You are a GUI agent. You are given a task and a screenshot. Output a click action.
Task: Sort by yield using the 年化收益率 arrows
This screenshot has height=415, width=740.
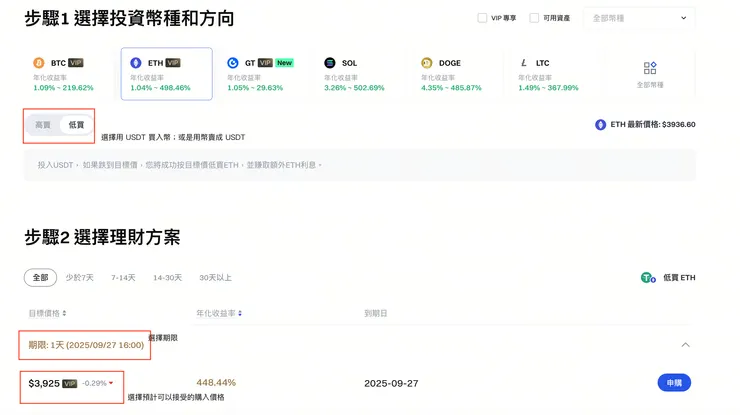[240, 313]
